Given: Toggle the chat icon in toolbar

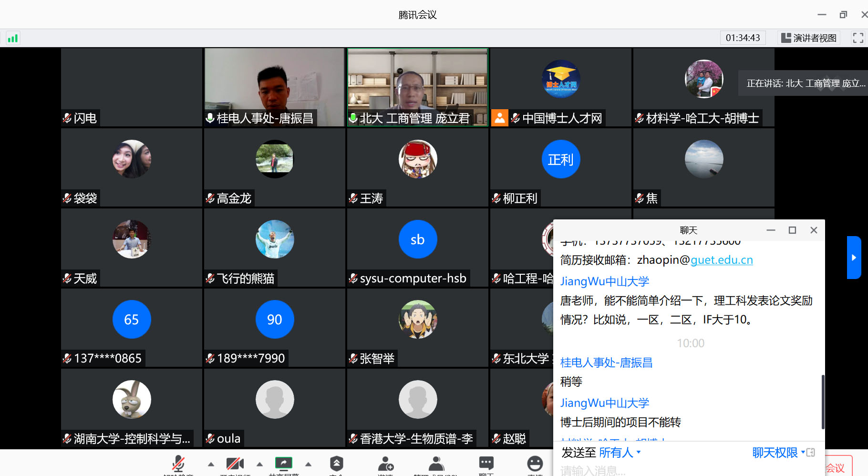Looking at the screenshot, I should tap(486, 463).
